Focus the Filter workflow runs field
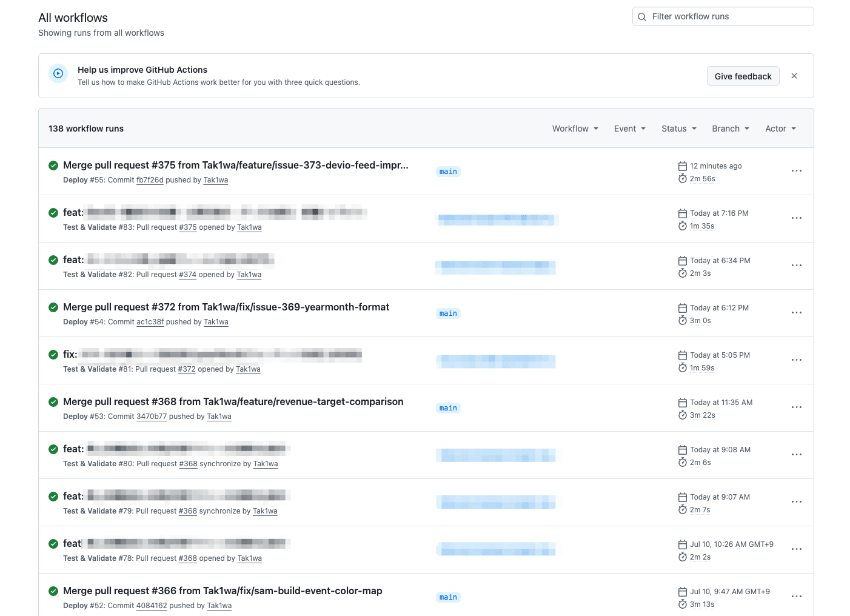850x616 pixels. point(723,16)
